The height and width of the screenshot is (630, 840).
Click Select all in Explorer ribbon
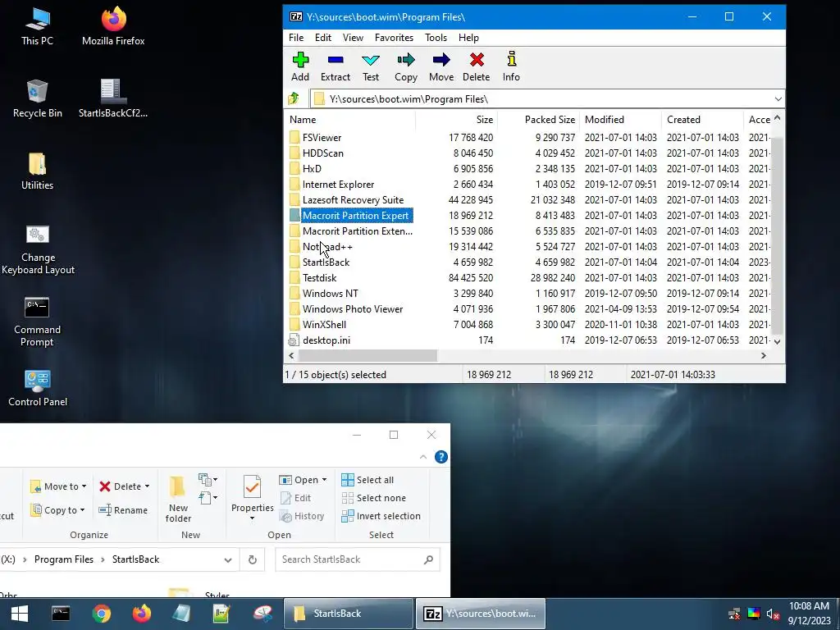point(367,480)
